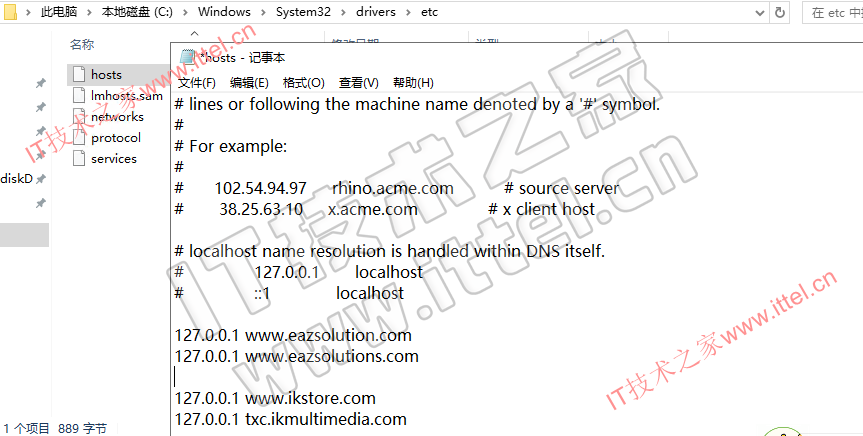Click the '::1 localhost' line
Viewport: 863px width, 436px height.
pos(290,293)
